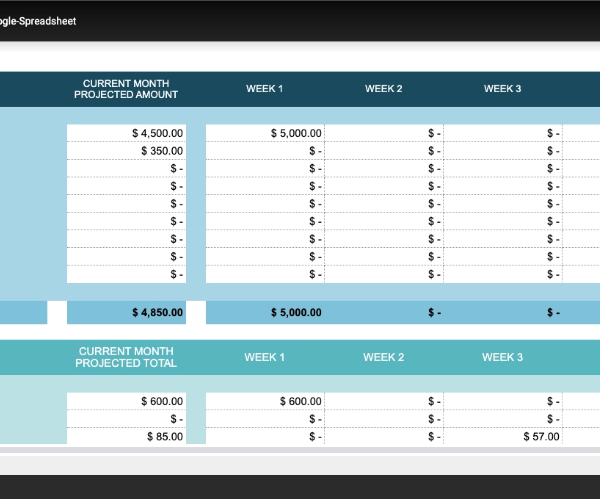Click the $4,500.00 projected amount cell
The height and width of the screenshot is (499, 600).
(127, 133)
